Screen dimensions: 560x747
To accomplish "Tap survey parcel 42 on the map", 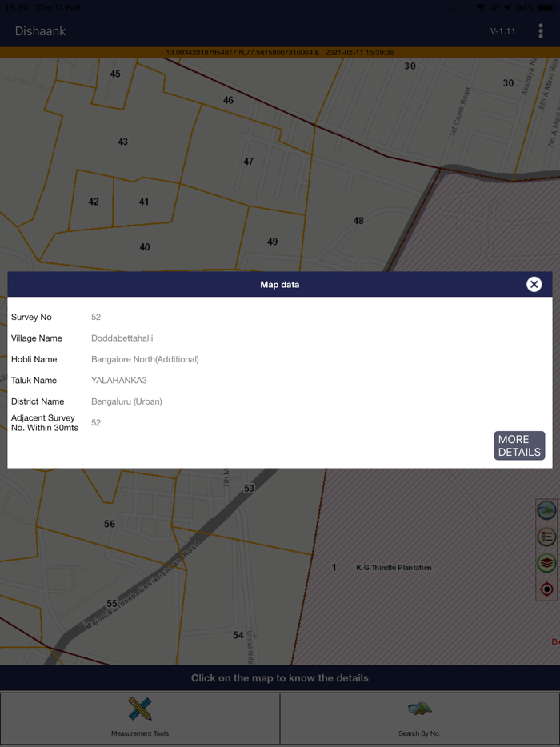I will (x=94, y=202).
